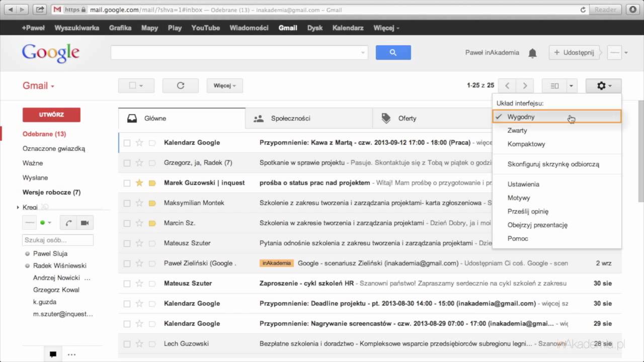Open the split pane mode dropdown arrow
644x362 pixels.
click(572, 86)
